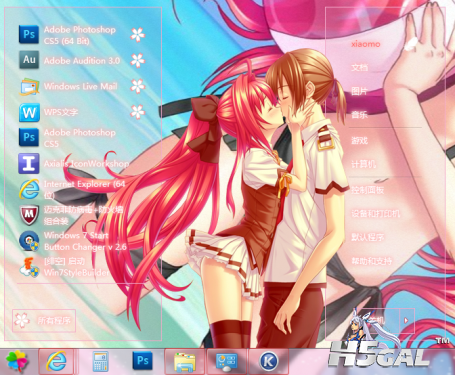Open 帮助和支持 (Help and Support)
This screenshot has height=375, width=455.
point(371,261)
